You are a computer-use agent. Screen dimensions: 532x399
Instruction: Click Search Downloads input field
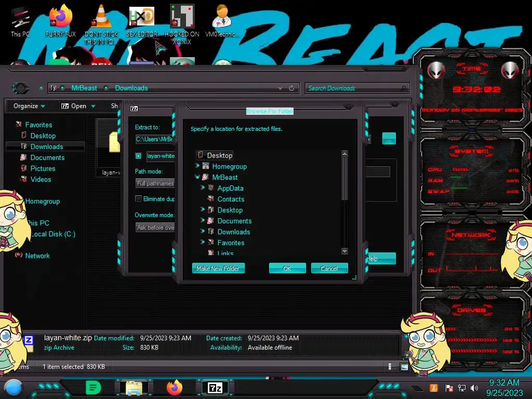coord(357,88)
